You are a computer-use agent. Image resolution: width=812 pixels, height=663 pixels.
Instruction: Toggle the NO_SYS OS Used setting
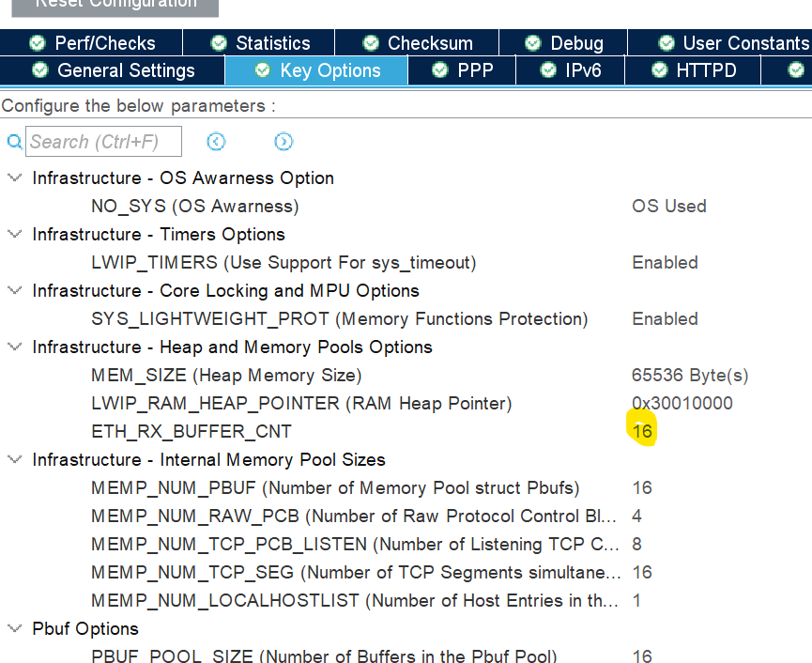click(x=669, y=206)
